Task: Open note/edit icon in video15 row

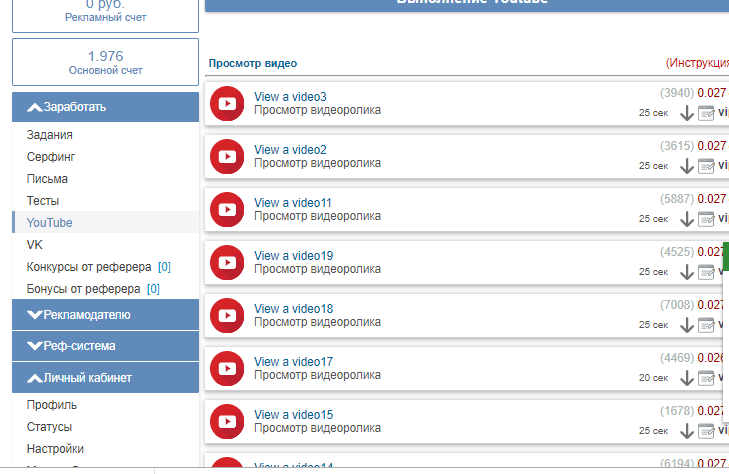Action: pos(706,431)
